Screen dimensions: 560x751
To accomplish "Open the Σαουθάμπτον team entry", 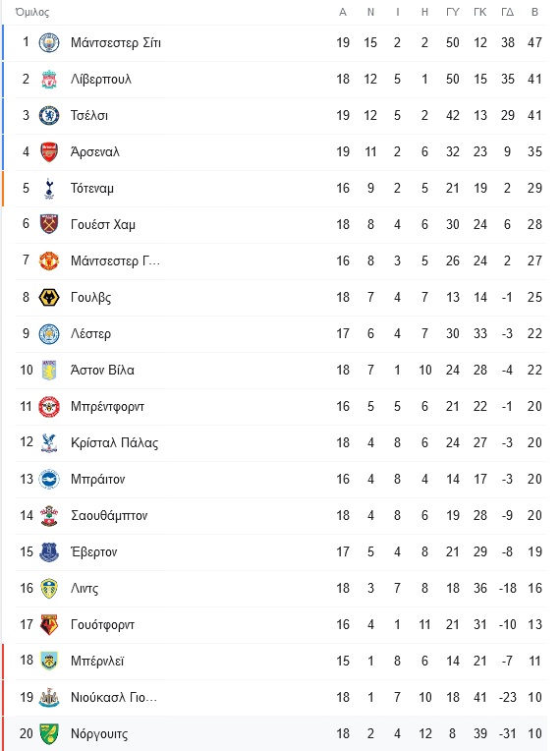I will pos(109,515).
